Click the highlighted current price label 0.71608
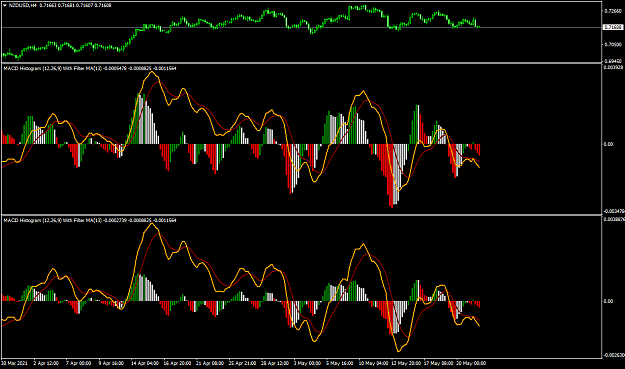 tap(613, 27)
